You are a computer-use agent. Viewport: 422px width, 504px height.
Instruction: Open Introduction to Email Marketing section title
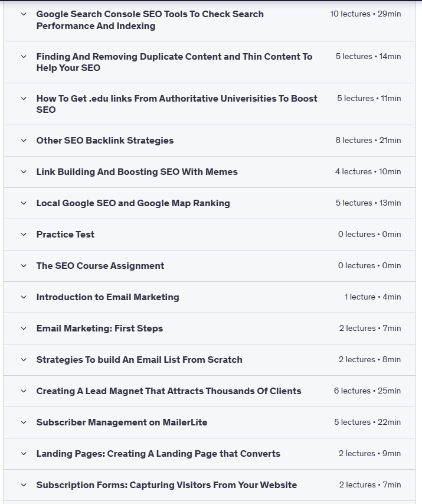[107, 297]
